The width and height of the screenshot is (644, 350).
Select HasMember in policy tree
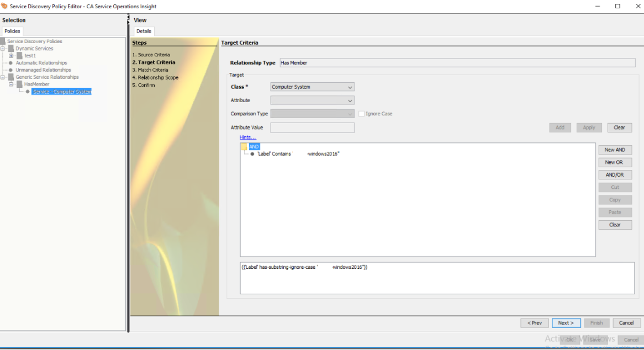pyautogui.click(x=36, y=84)
